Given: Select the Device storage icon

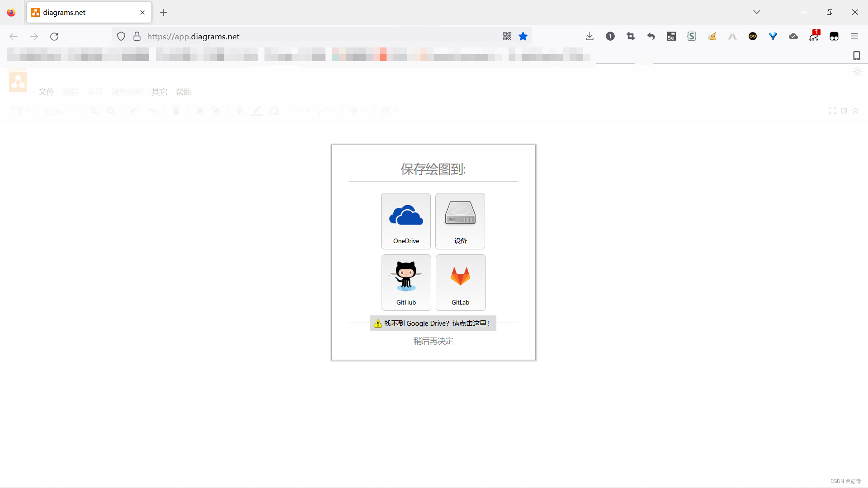Looking at the screenshot, I should pyautogui.click(x=460, y=221).
